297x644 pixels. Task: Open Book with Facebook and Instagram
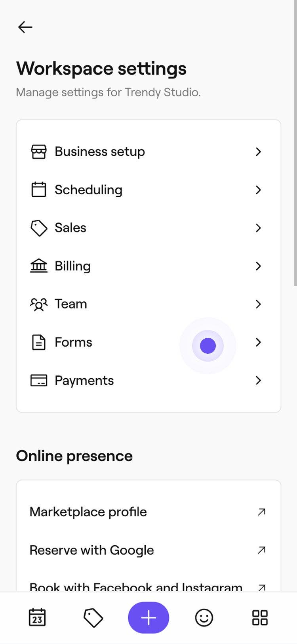click(x=136, y=587)
